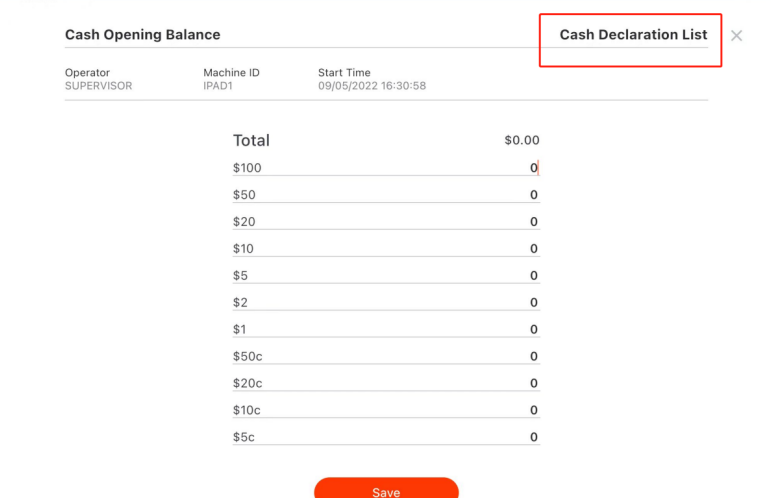Close the Cash Opening Balance dialog
Viewport: 771px width, 498px height.
point(736,36)
